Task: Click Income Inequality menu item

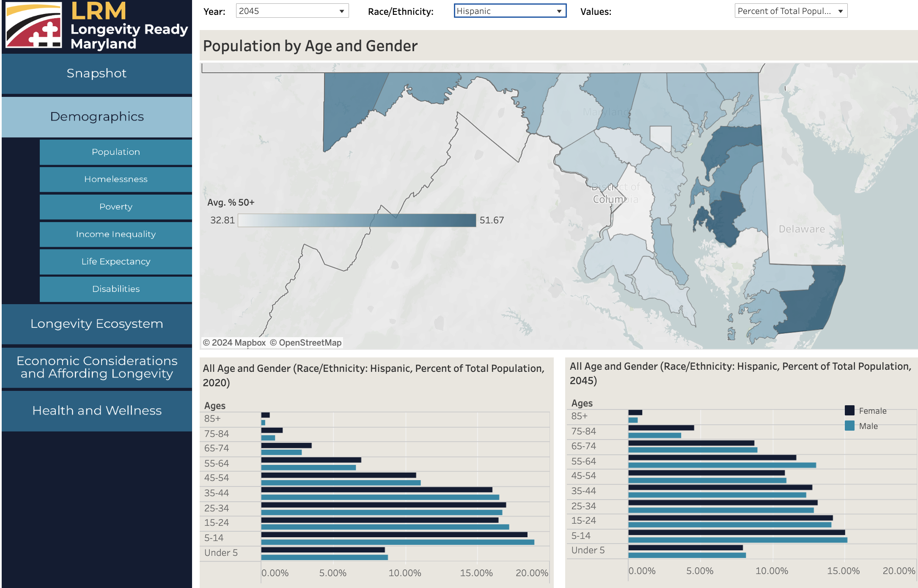Action: [115, 234]
